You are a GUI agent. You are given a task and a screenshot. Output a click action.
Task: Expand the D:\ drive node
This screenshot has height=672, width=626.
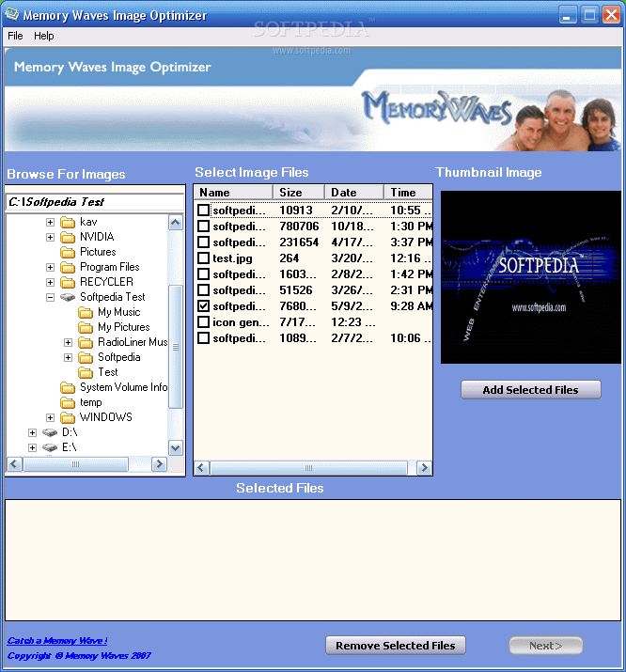pyautogui.click(x=32, y=432)
